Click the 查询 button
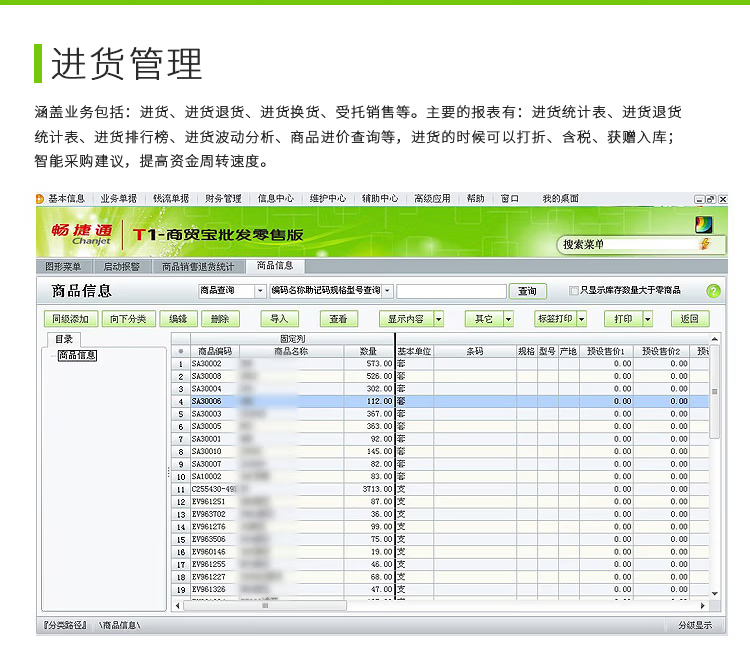Viewport: 750px width, 649px height. pyautogui.click(x=527, y=291)
